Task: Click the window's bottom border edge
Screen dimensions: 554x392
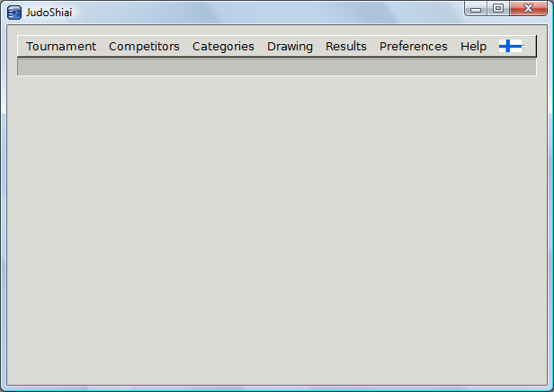Action: [x=276, y=388]
